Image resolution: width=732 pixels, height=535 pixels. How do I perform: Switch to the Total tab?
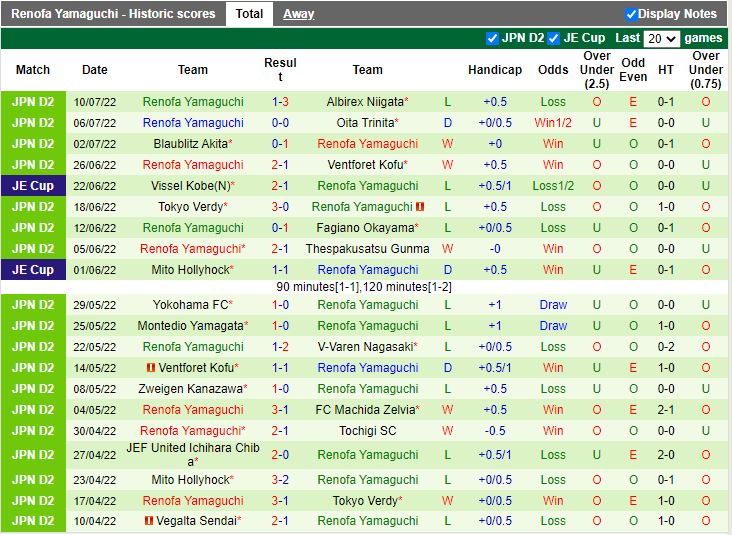tap(249, 14)
